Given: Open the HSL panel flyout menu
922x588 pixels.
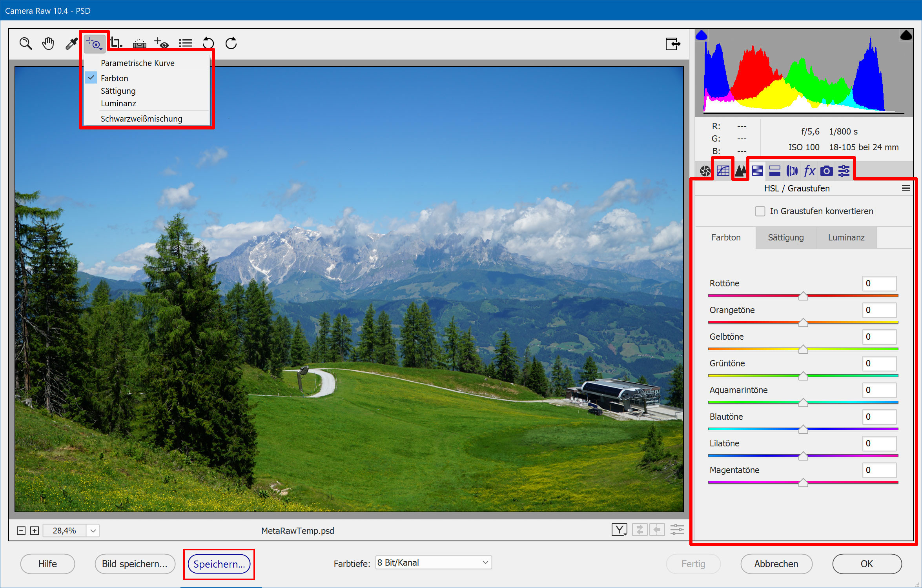Looking at the screenshot, I should coord(906,188).
